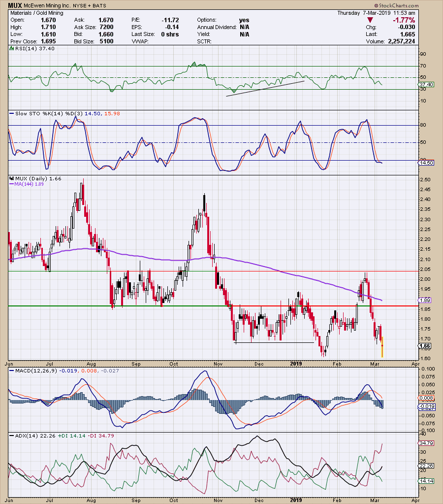The width and height of the screenshot is (443, 504).
Task: Click the Annual Dividend label
Action: click(217, 27)
